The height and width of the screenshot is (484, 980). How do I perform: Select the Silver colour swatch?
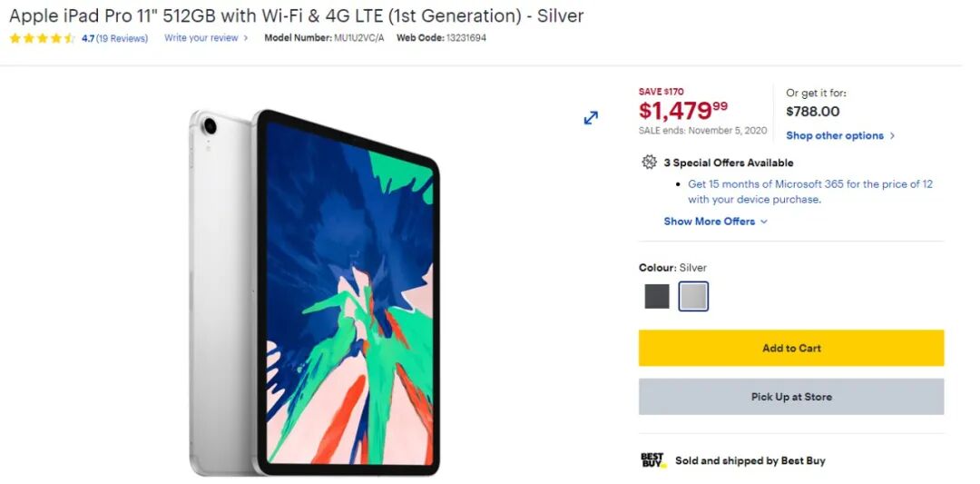click(x=694, y=296)
